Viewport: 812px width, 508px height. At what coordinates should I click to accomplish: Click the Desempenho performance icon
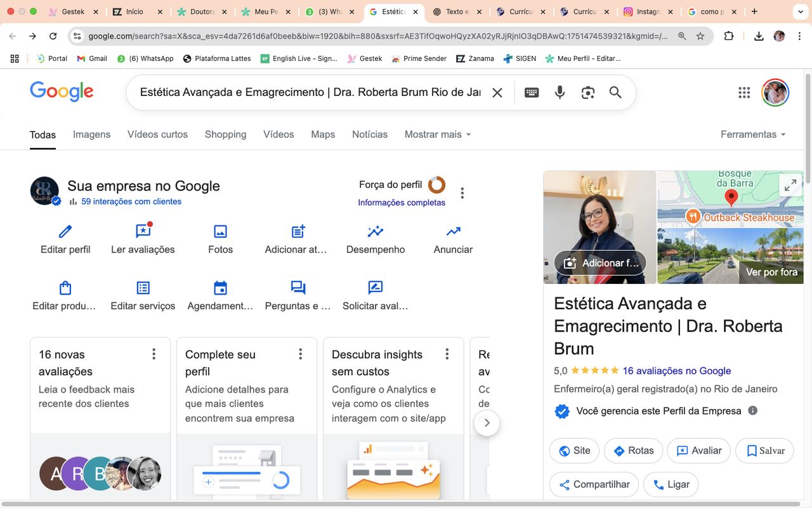coord(376,231)
